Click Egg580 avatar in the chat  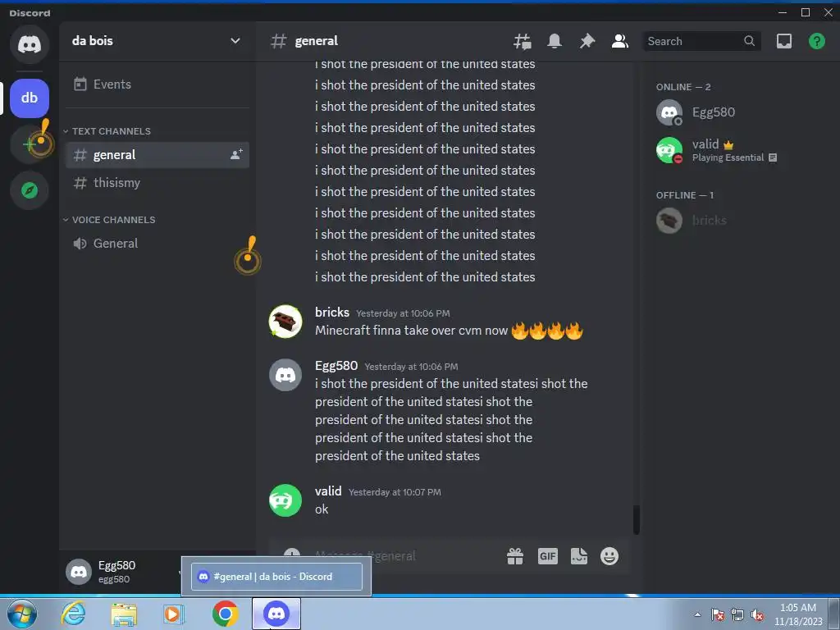285,375
